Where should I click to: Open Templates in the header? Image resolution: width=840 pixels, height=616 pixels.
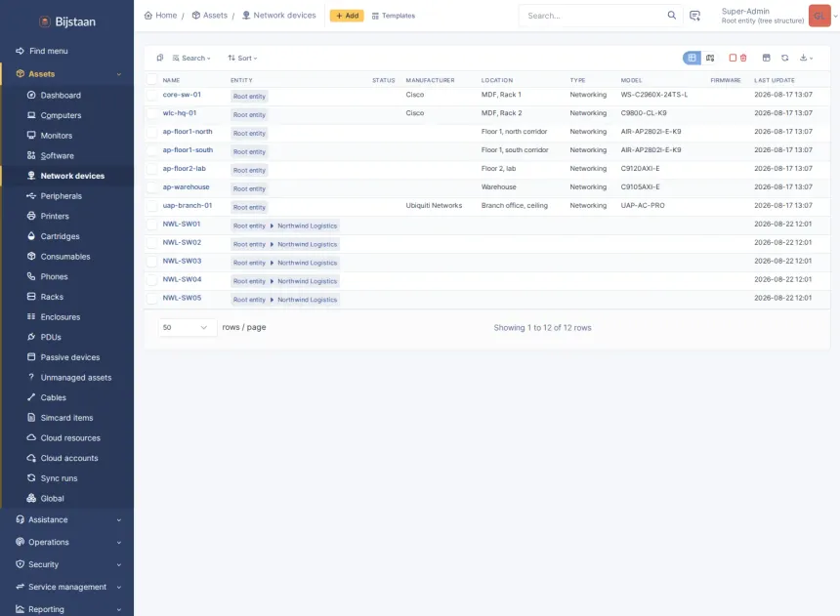(394, 16)
